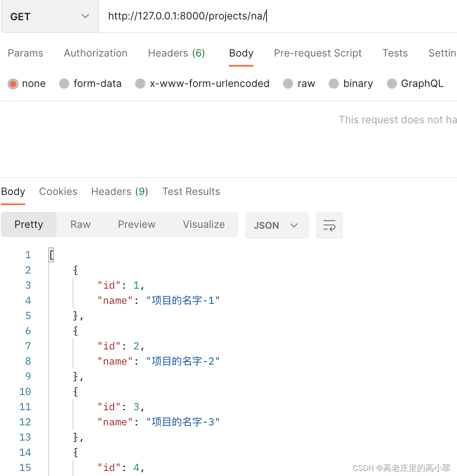457x476 pixels.
Task: Go to the Tests tab
Action: [395, 53]
